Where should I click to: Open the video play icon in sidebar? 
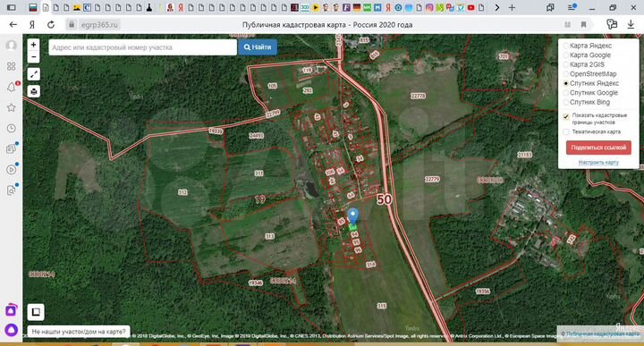tap(11, 170)
